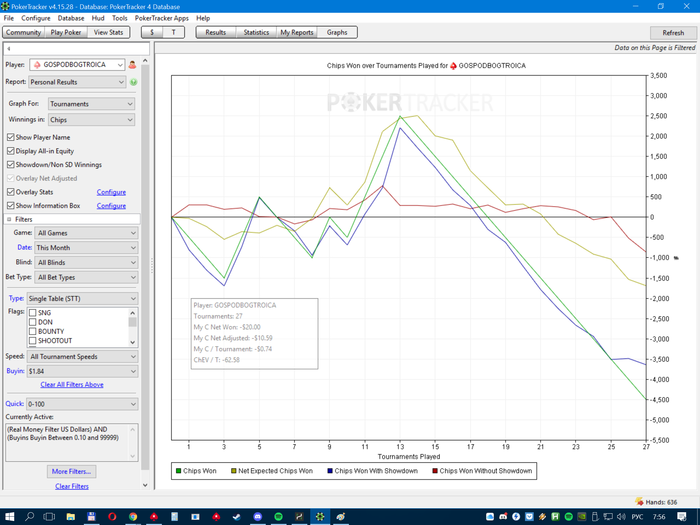Click the Chips Won legend swatch
Image resolution: width=700 pixels, height=525 pixels.
pos(179,471)
